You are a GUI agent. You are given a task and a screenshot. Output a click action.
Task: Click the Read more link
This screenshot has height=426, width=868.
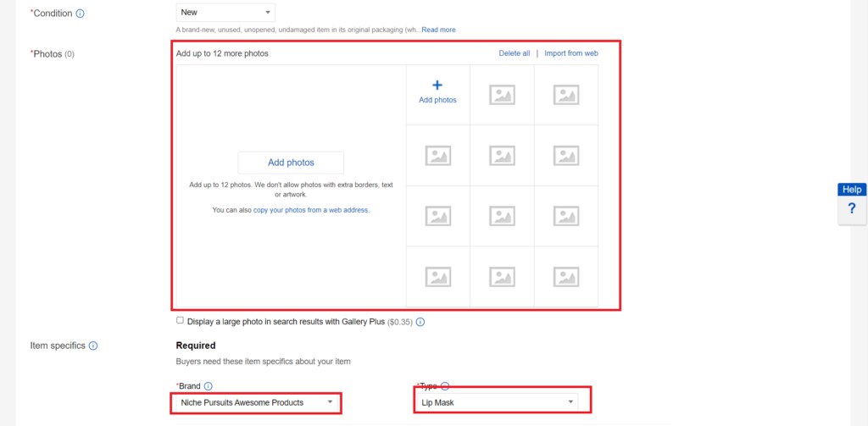point(438,30)
